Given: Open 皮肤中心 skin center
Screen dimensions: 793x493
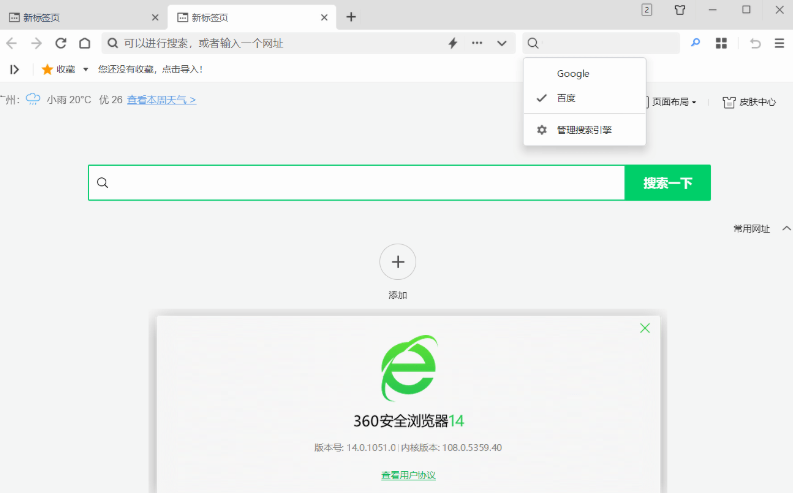Looking at the screenshot, I should click(750, 102).
